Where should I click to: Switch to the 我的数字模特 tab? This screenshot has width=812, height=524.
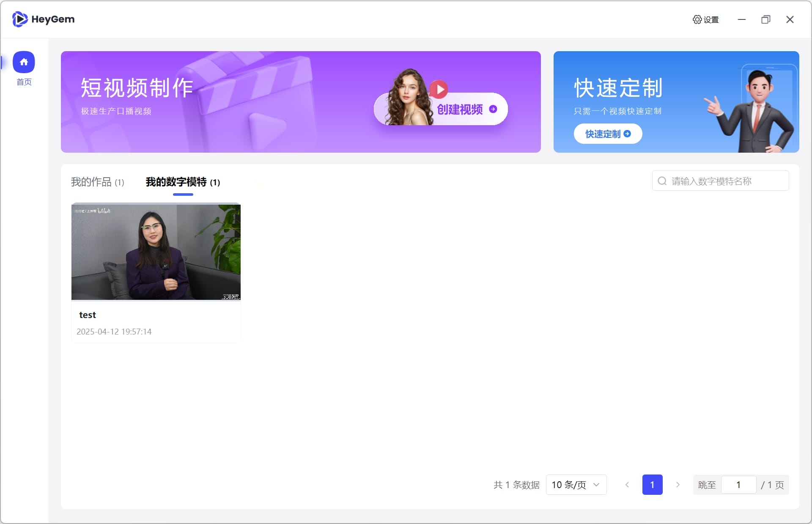click(x=183, y=182)
